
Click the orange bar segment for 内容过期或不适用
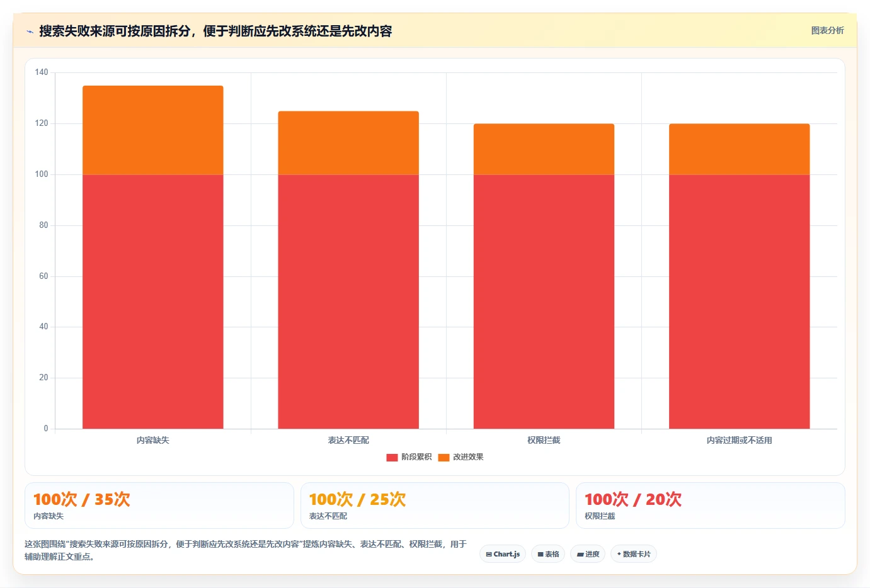tap(740, 149)
